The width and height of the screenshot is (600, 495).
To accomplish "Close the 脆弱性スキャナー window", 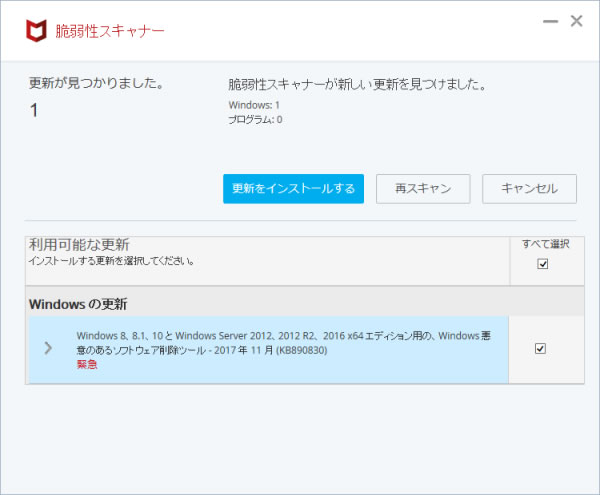I will click(576, 21).
